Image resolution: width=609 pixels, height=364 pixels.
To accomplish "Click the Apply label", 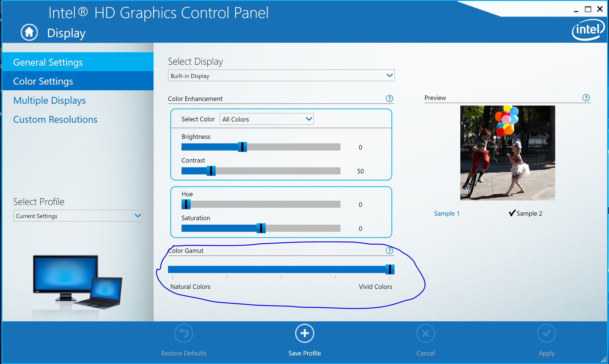I will tap(546, 353).
